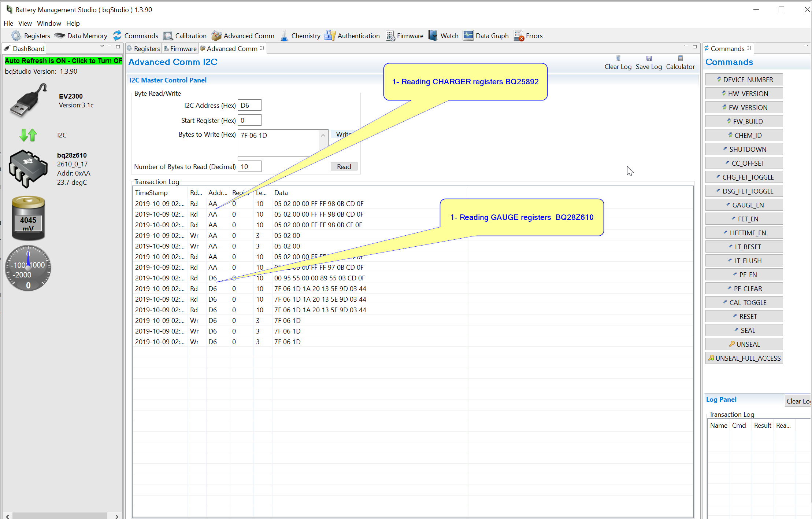Focus the I2C Address hex field
Viewport: 812px width, 519px height.
pyautogui.click(x=249, y=105)
